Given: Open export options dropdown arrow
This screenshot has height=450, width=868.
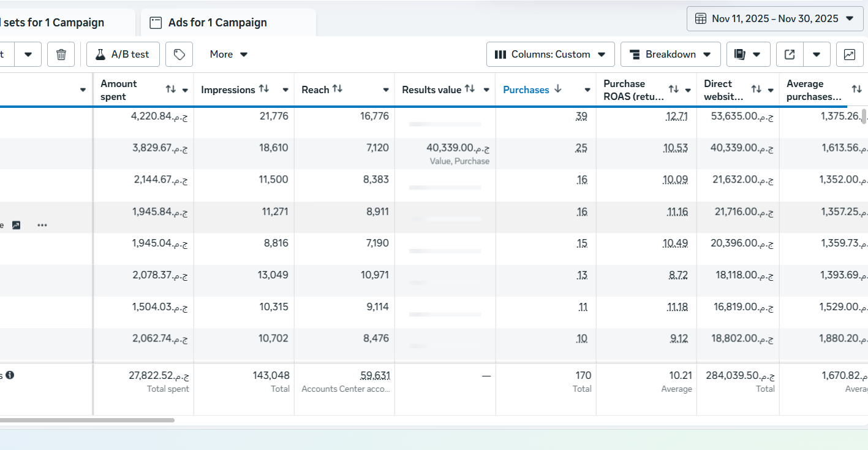Looking at the screenshot, I should (817, 55).
